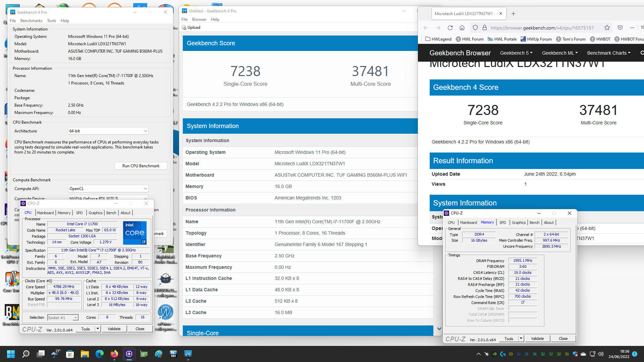The image size is (644, 362).
Task: Save page to Pocket
Action: pyautogui.click(x=620, y=28)
